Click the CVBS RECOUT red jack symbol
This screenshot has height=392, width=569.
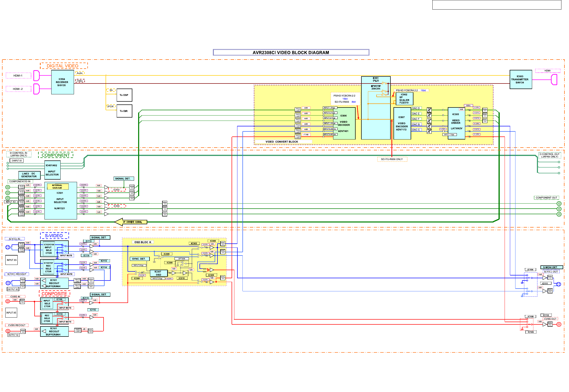(8, 331)
